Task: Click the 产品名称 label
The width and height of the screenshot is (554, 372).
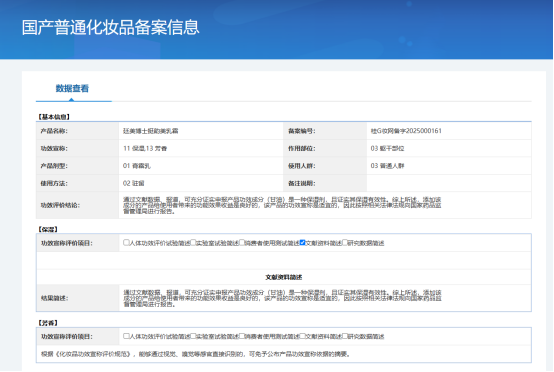Action: (x=54, y=131)
